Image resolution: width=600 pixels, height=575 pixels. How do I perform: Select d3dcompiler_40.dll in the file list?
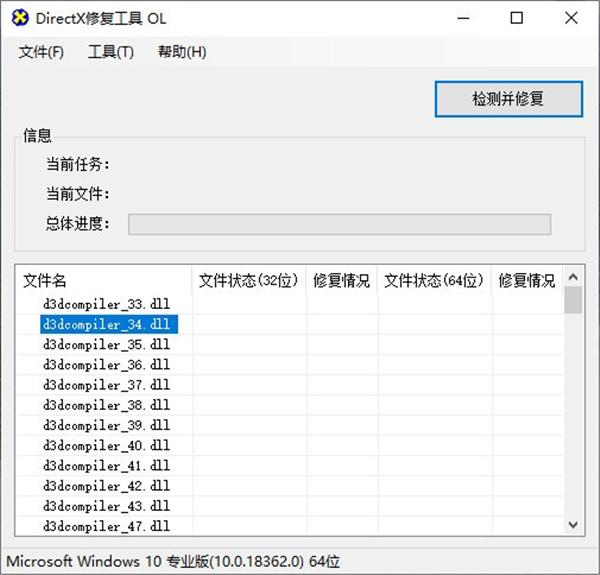106,446
